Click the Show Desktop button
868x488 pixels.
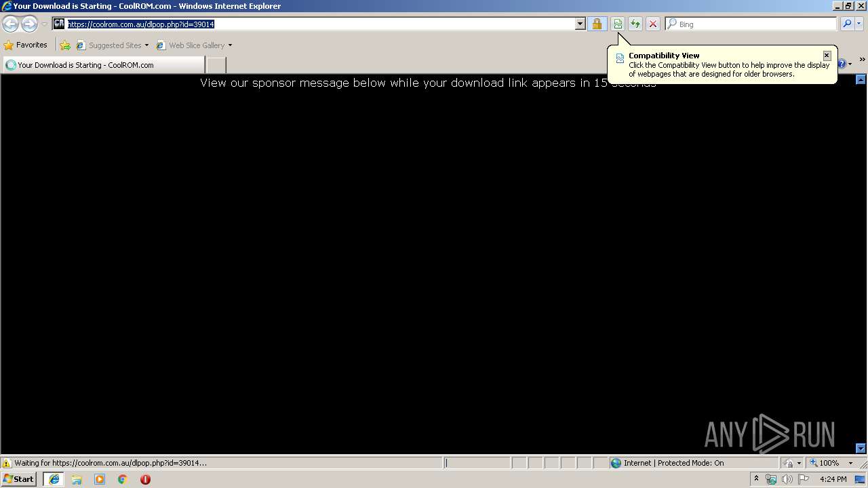click(860, 479)
